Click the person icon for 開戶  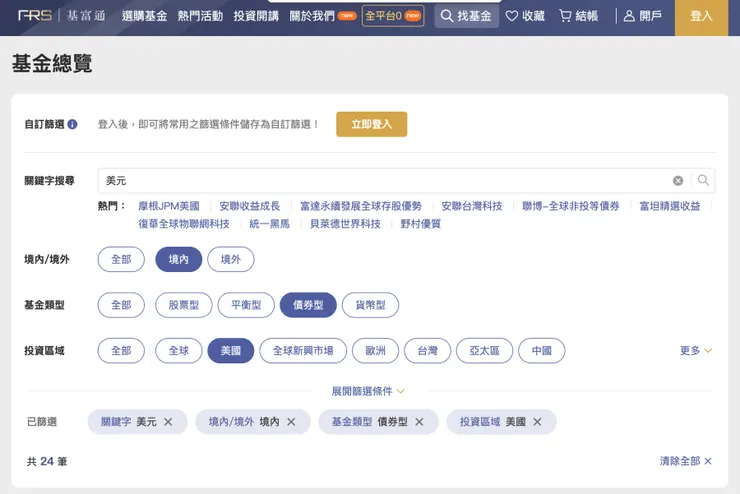629,16
